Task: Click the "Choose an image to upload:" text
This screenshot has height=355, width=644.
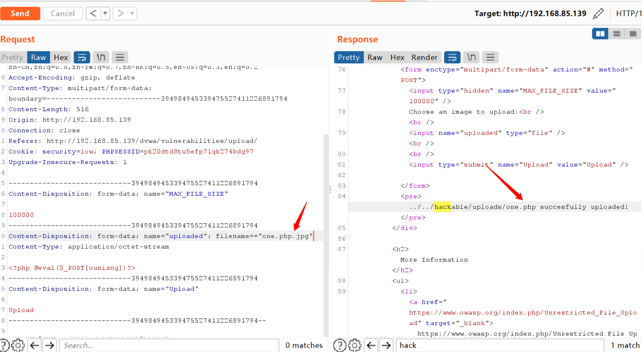Action: click(464, 112)
